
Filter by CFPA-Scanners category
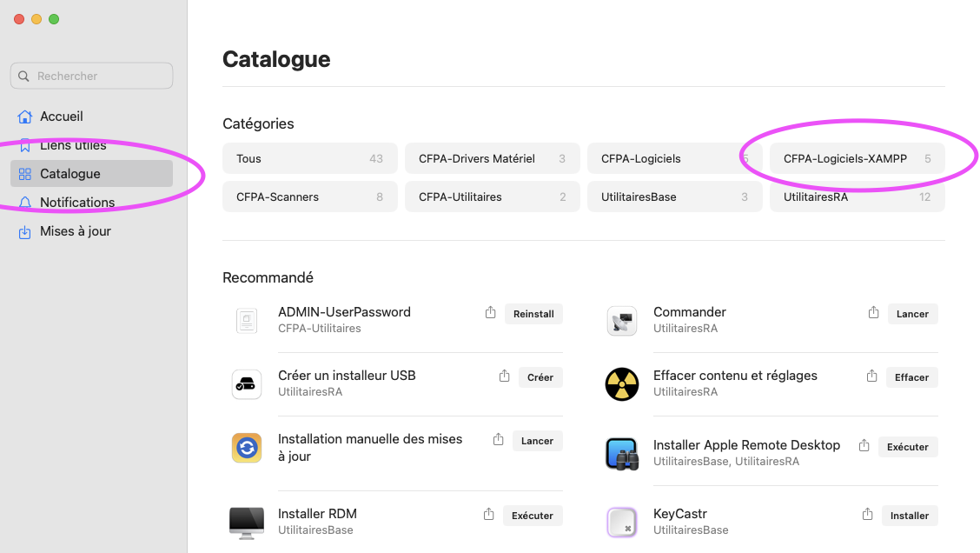click(x=310, y=197)
